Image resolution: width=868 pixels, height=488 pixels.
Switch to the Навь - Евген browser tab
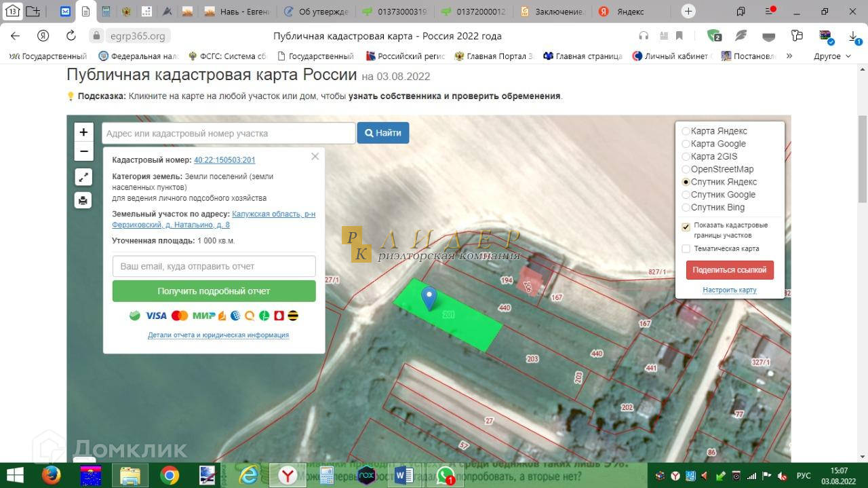237,12
